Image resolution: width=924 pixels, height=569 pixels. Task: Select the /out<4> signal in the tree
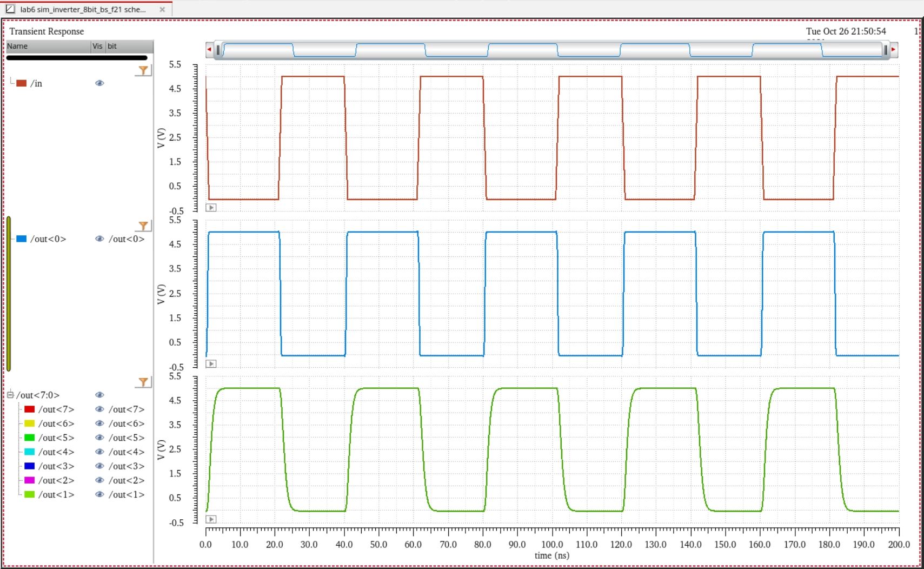click(x=56, y=452)
